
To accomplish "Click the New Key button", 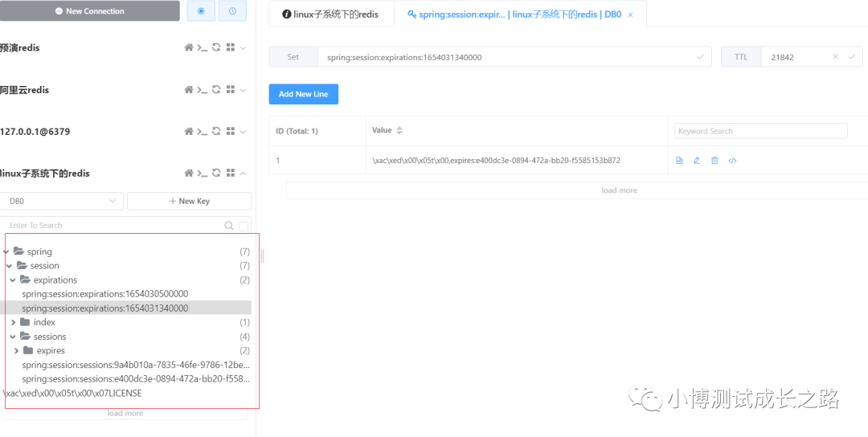I will pos(190,201).
